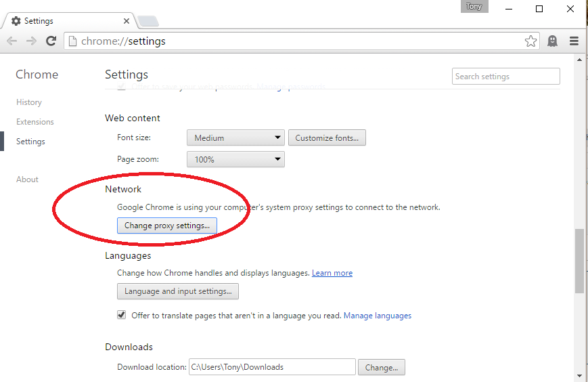Open the Manage languages link

[x=378, y=316]
